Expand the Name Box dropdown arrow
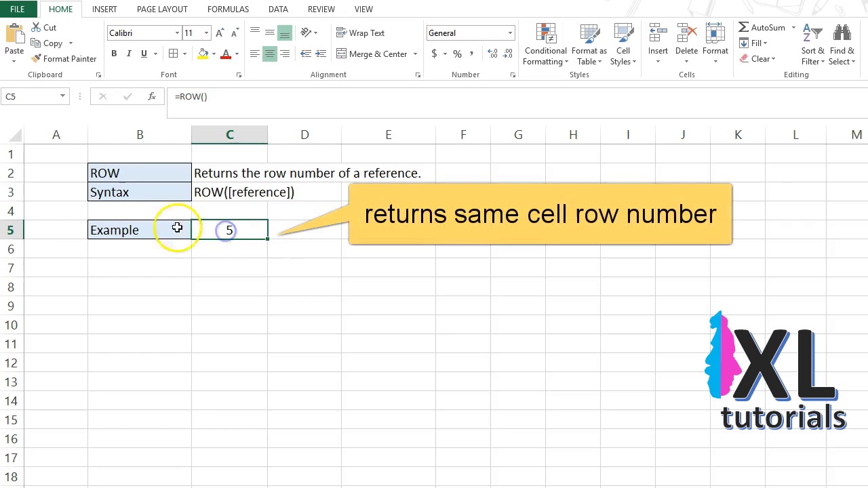 62,97
